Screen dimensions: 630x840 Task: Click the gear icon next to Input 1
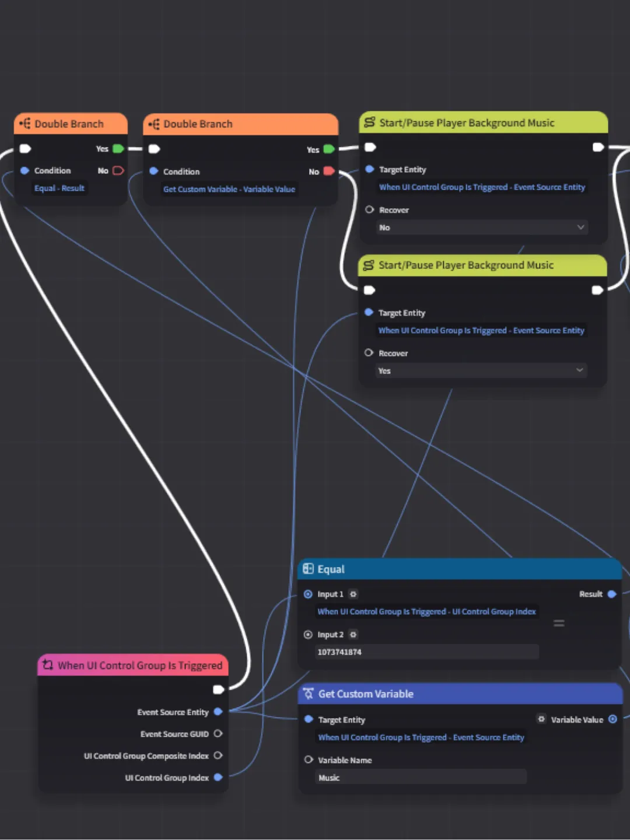[x=353, y=594]
